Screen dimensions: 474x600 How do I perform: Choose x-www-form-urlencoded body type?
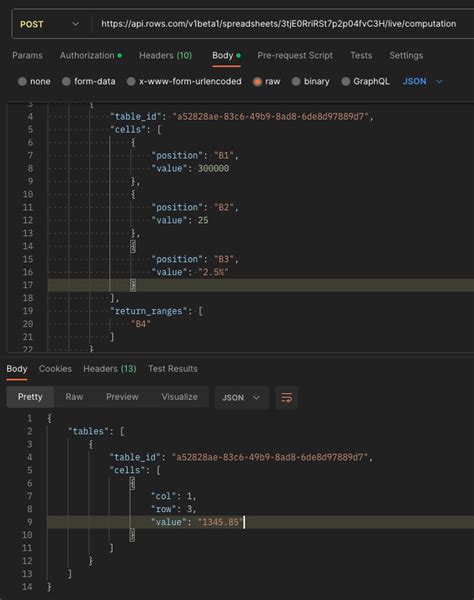(184, 82)
